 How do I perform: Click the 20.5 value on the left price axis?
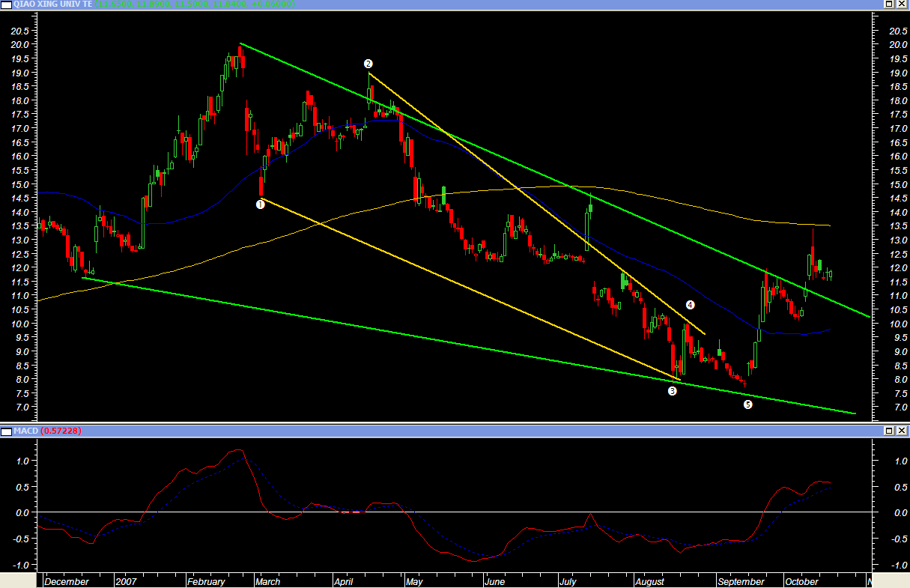[x=19, y=31]
